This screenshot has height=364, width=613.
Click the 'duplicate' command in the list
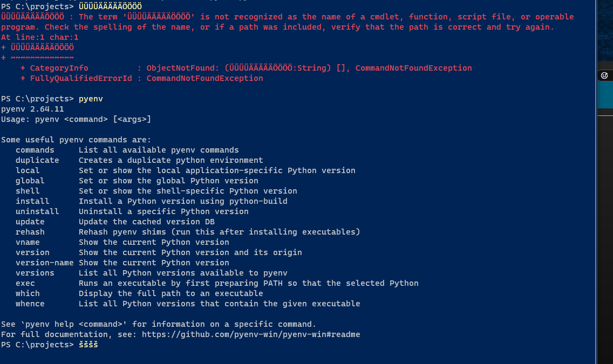37,160
